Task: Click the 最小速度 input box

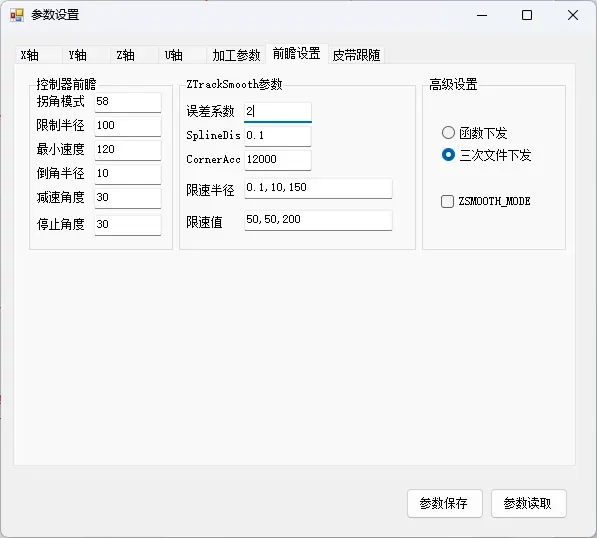Action: [128, 150]
